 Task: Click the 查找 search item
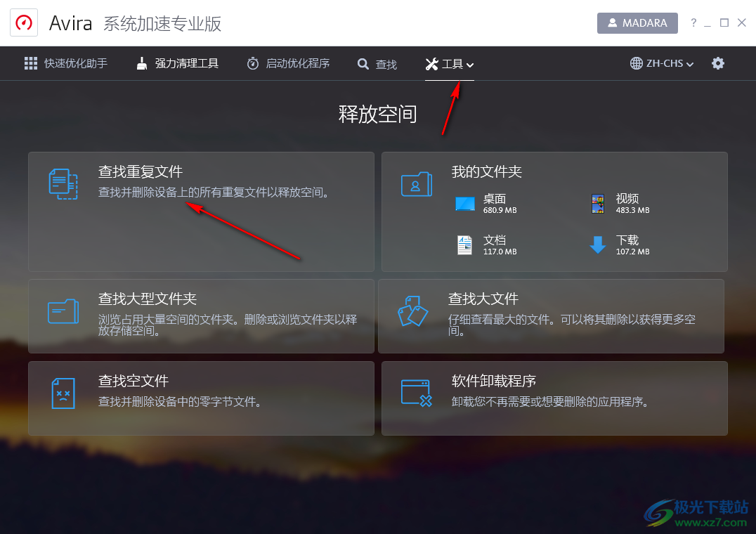point(377,63)
